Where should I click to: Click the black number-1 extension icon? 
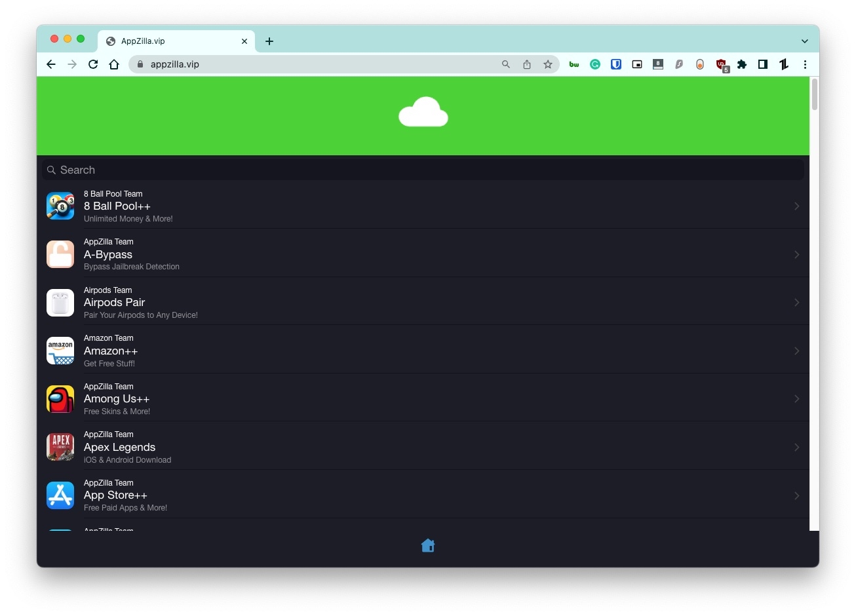pyautogui.click(x=784, y=64)
